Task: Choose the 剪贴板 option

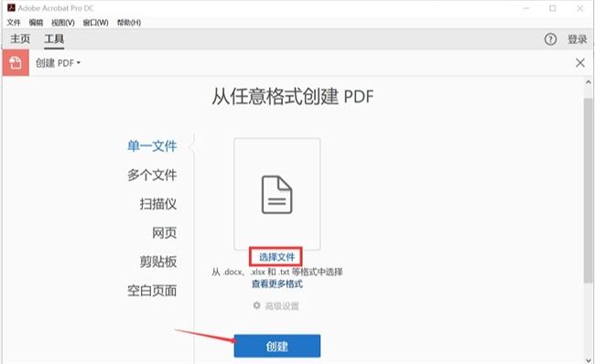Action: pos(158,262)
